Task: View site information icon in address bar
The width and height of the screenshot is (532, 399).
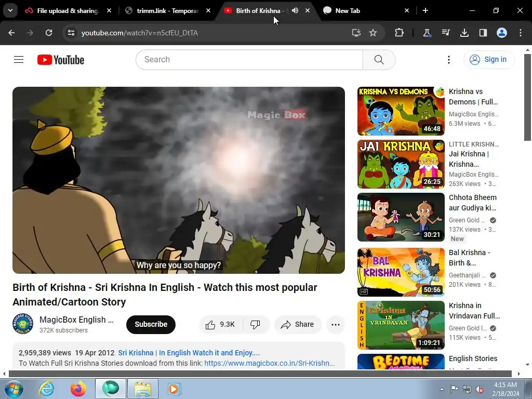Action: [71, 33]
